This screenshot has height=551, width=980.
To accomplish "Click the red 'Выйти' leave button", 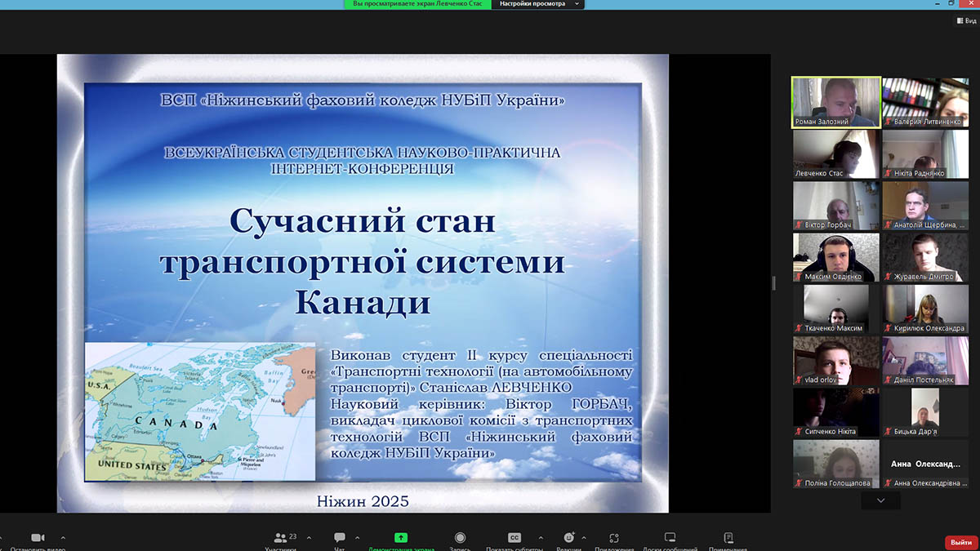I will (x=960, y=543).
